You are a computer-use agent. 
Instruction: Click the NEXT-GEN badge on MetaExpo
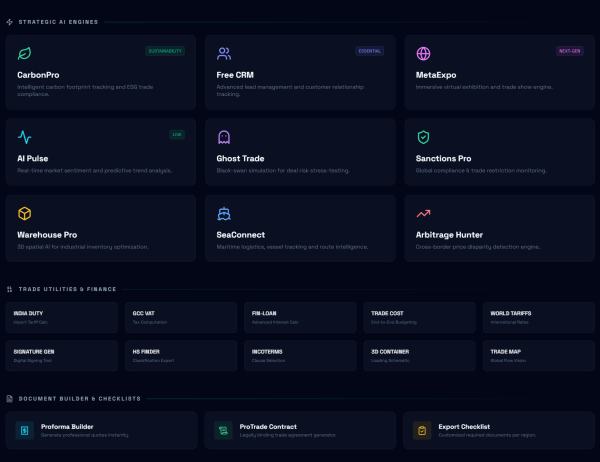(x=570, y=51)
